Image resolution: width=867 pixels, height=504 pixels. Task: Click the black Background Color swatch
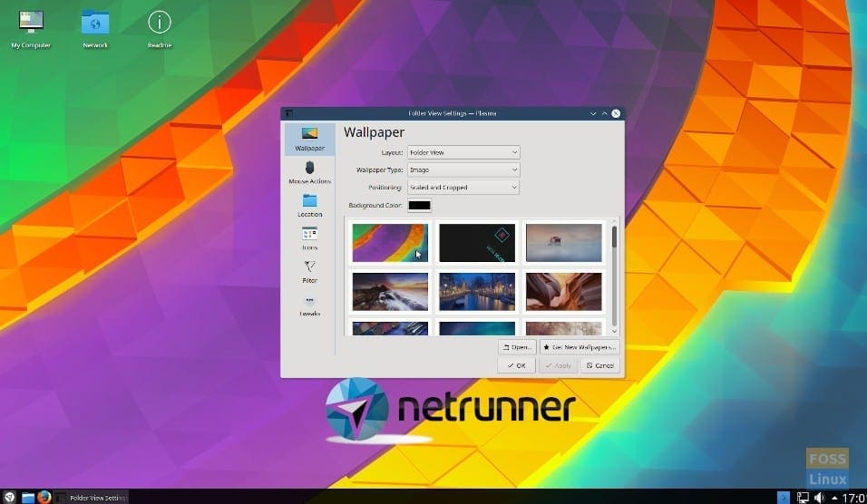(419, 205)
